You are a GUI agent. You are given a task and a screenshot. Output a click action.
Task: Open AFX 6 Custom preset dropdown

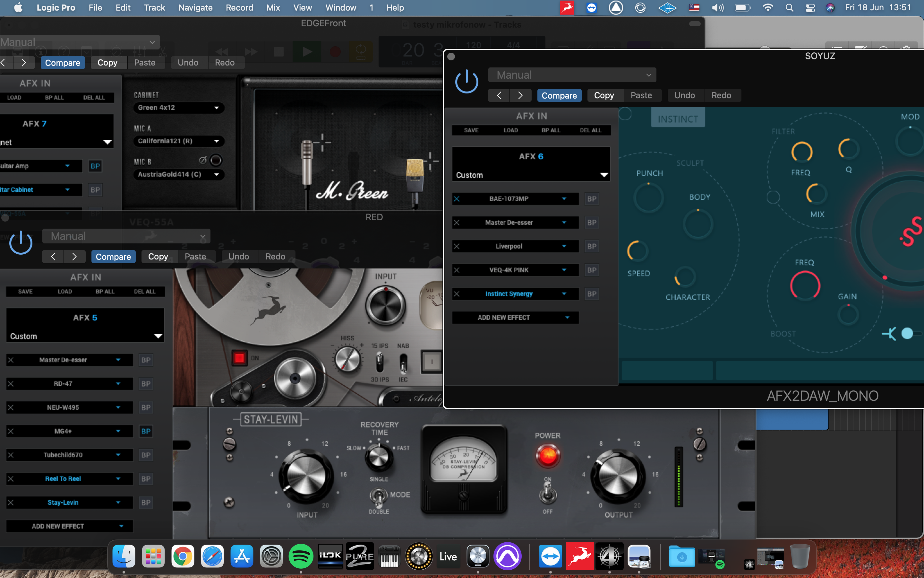531,175
